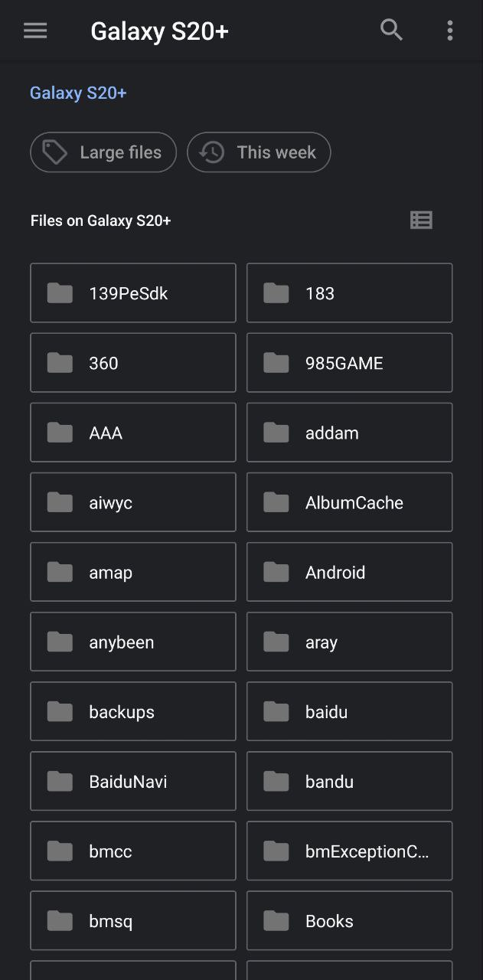Switch to list view layout icon

(x=421, y=220)
